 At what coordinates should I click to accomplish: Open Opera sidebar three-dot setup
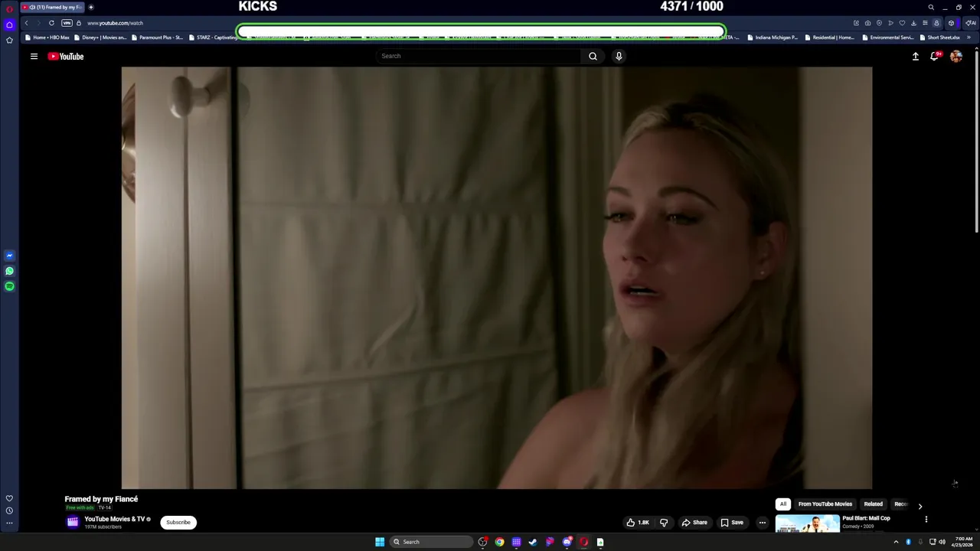9,523
